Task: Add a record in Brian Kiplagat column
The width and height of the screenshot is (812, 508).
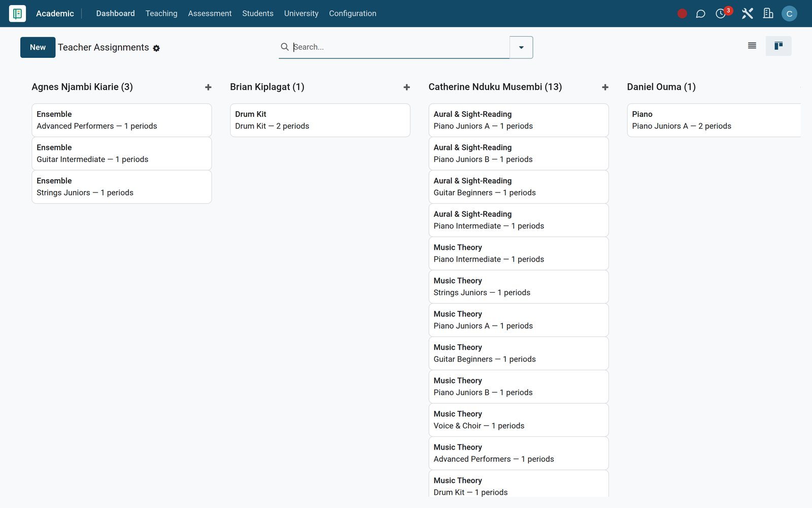Action: 407,87
